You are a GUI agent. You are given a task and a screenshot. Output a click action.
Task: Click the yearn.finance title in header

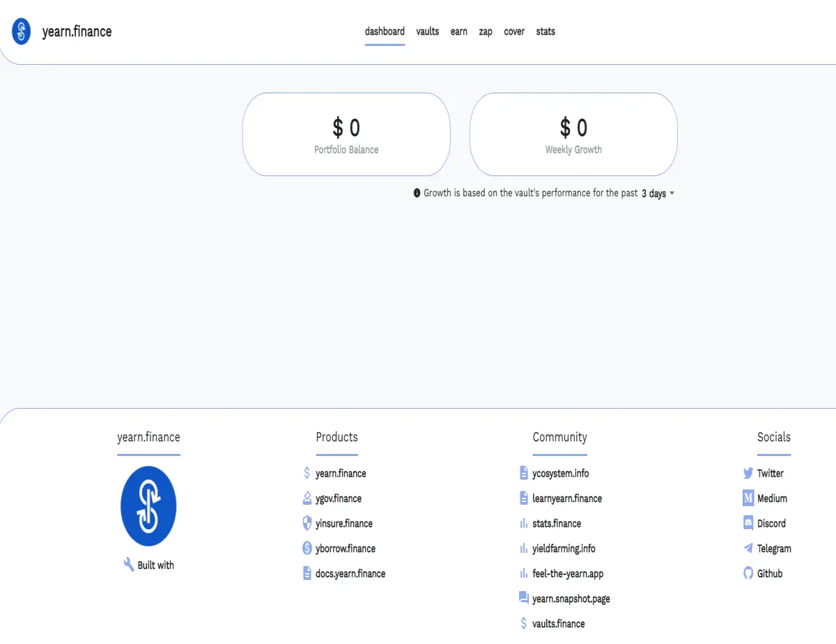point(77,31)
